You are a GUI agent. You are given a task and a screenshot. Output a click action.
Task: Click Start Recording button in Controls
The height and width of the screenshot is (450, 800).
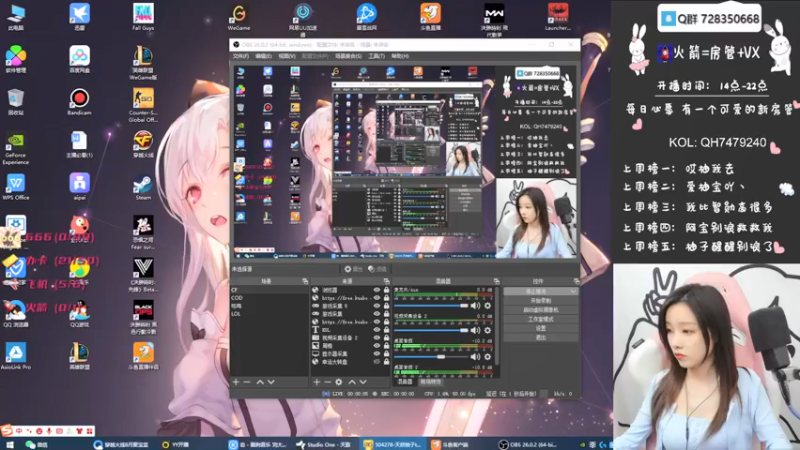(x=540, y=301)
